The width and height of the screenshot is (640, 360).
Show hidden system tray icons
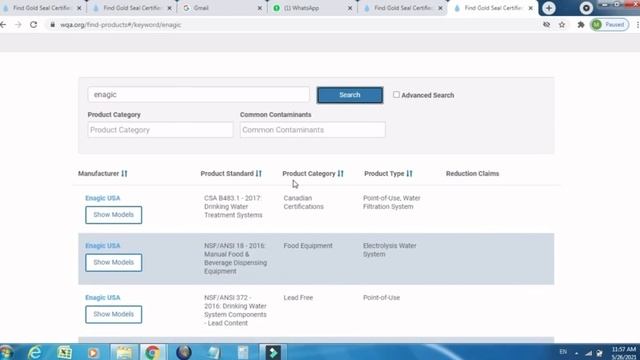576,353
